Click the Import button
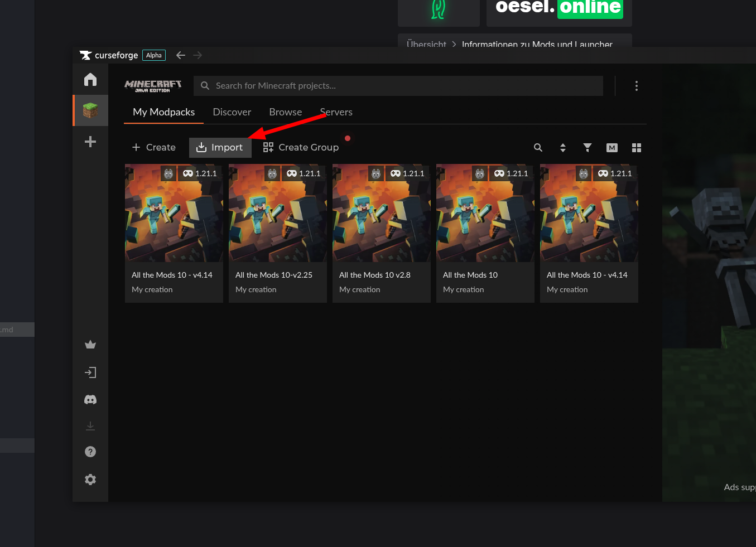This screenshot has width=756, height=547. tap(220, 147)
